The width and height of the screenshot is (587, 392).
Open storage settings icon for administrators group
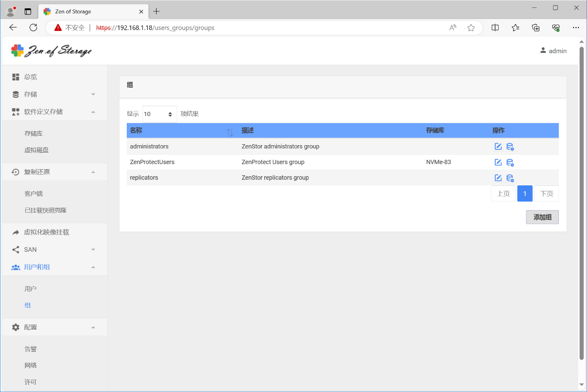click(510, 147)
